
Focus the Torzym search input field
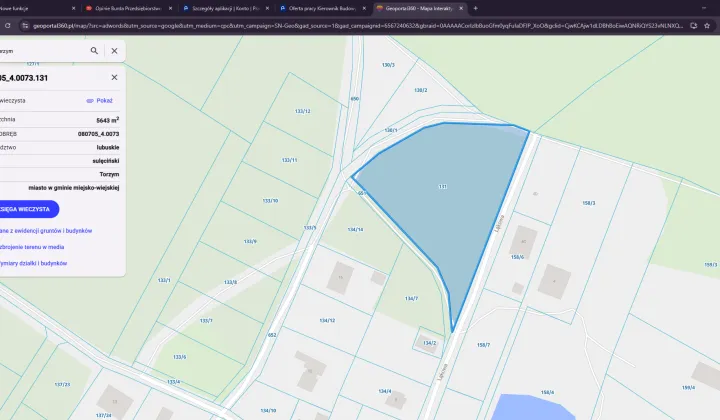point(40,50)
